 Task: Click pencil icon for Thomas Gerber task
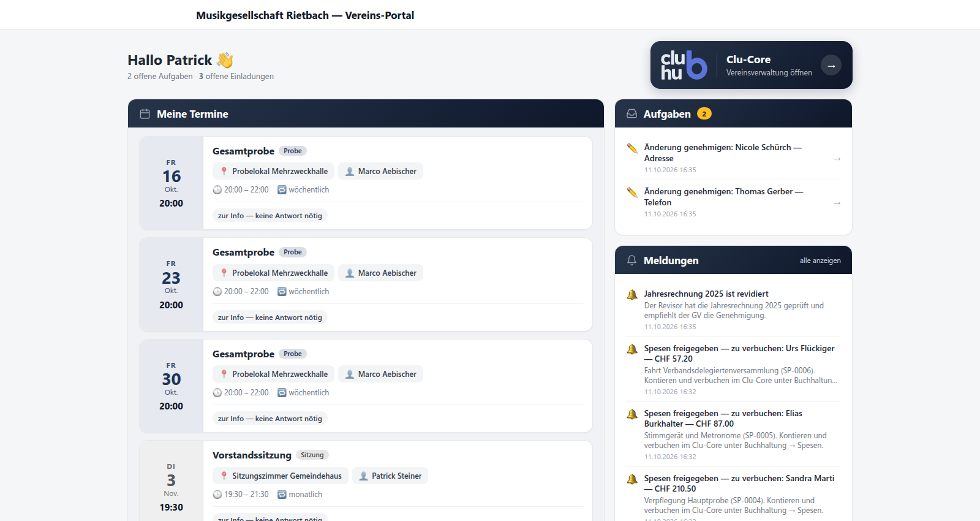(632, 192)
